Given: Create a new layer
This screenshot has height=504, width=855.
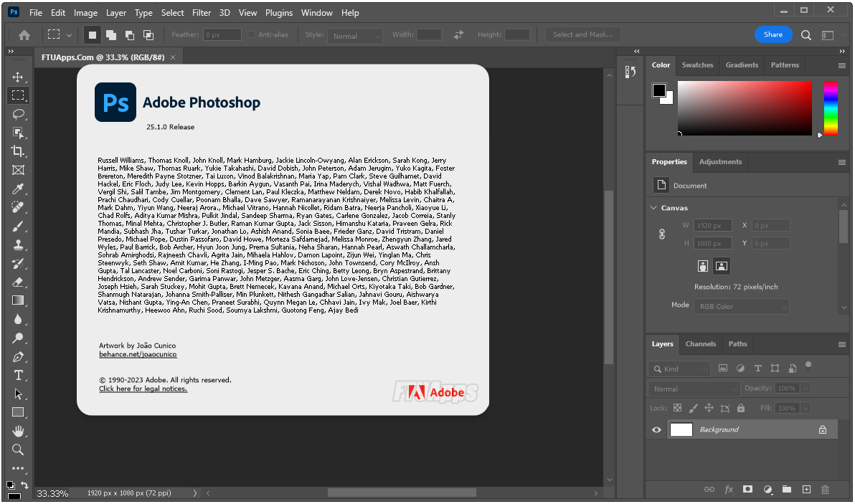Looking at the screenshot, I should (806, 489).
